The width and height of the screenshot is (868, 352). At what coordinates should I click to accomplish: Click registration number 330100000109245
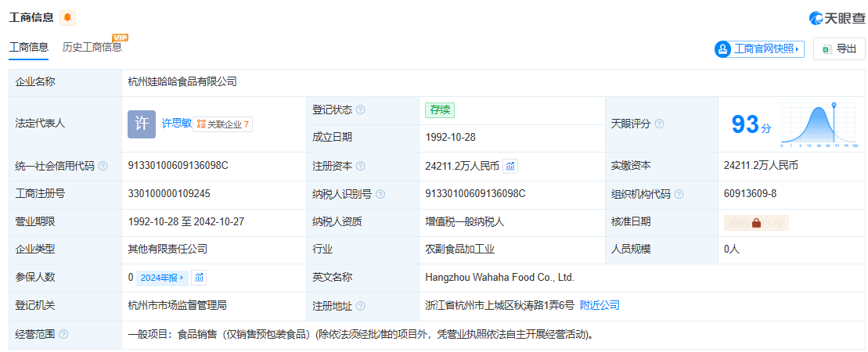coord(169,193)
